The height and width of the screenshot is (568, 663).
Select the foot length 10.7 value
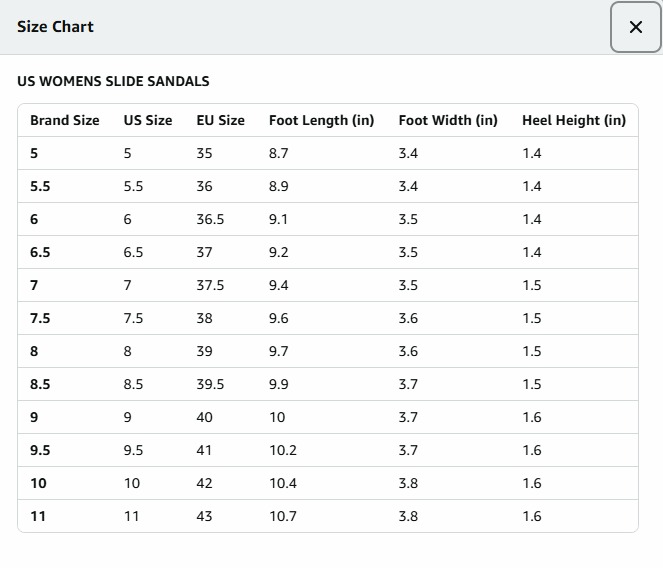pos(283,516)
